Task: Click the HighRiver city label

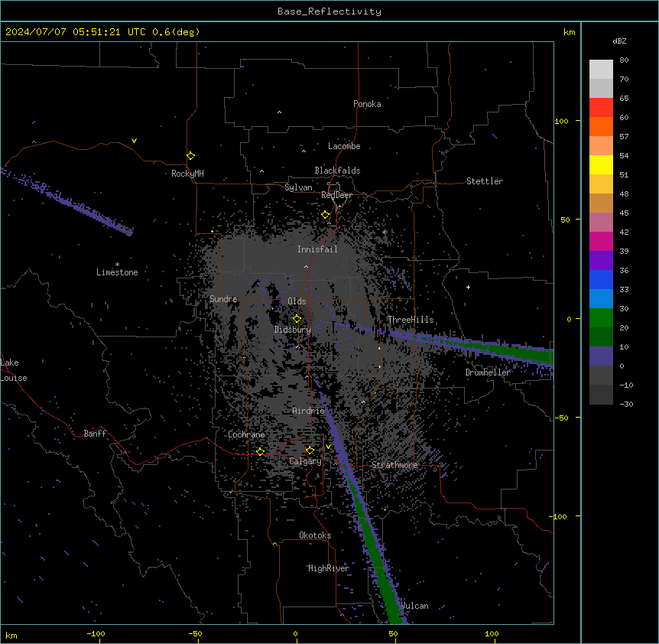Action: 329,568
